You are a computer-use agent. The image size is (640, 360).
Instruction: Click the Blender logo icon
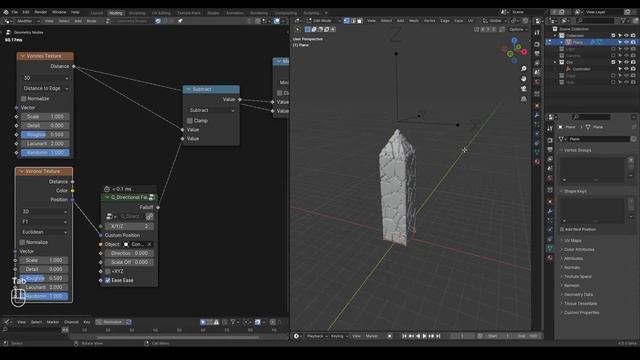[6, 12]
